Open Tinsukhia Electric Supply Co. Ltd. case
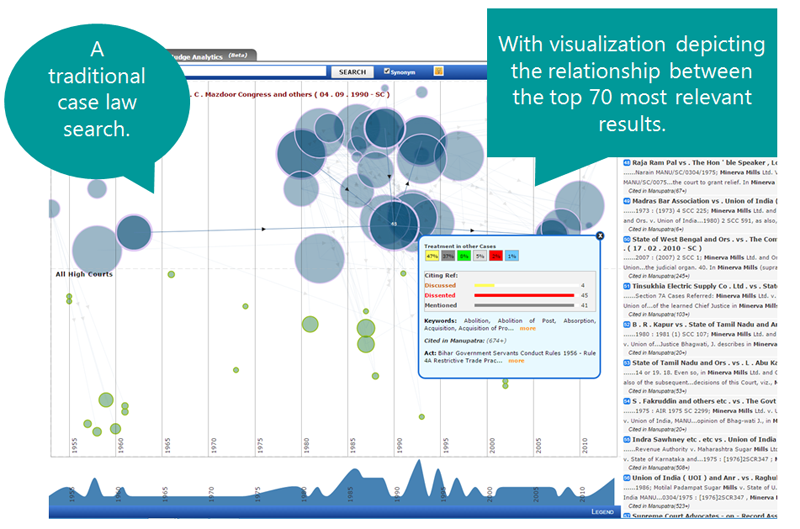This screenshot has height=529, width=800. point(705,286)
